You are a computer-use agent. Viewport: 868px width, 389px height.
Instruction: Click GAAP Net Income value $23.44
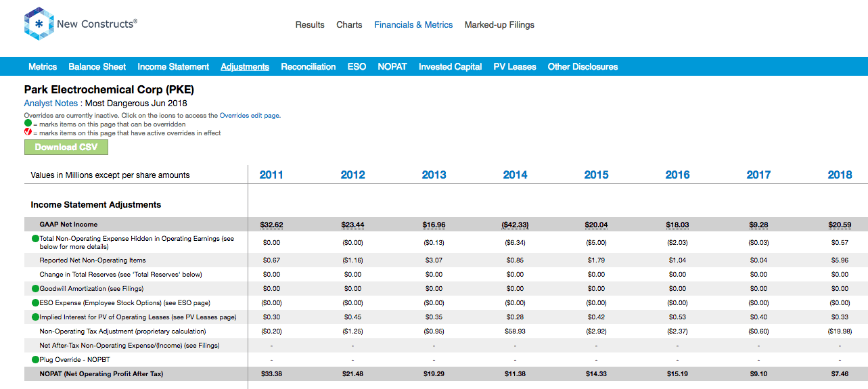[352, 225]
